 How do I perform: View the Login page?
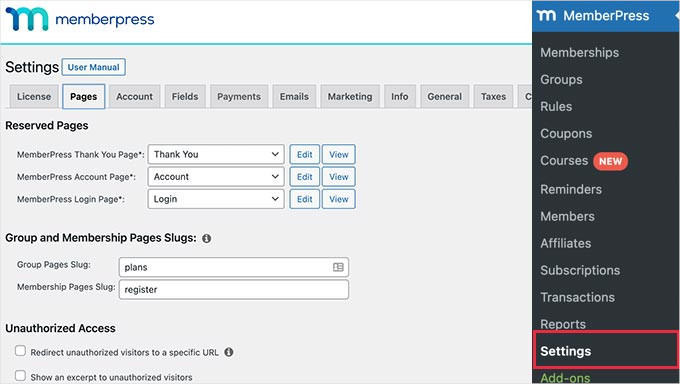coord(339,199)
